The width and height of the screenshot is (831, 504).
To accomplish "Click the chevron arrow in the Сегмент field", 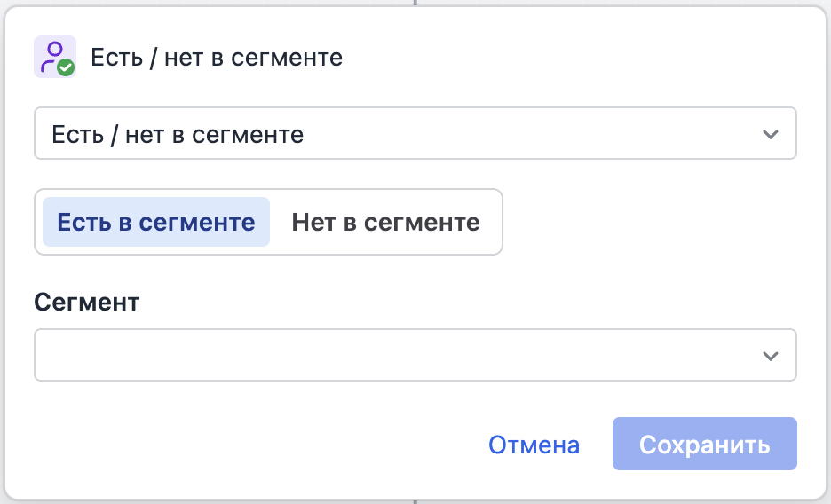I will [770, 356].
